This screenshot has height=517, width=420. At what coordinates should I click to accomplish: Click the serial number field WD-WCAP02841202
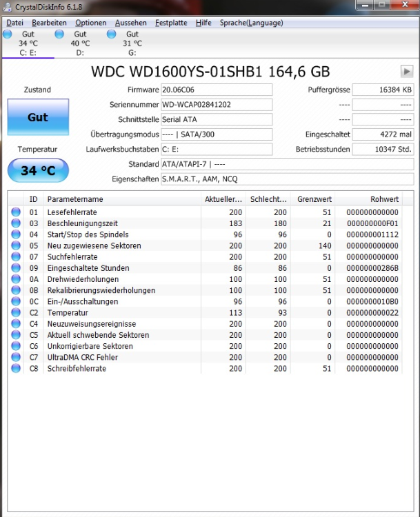pos(217,105)
